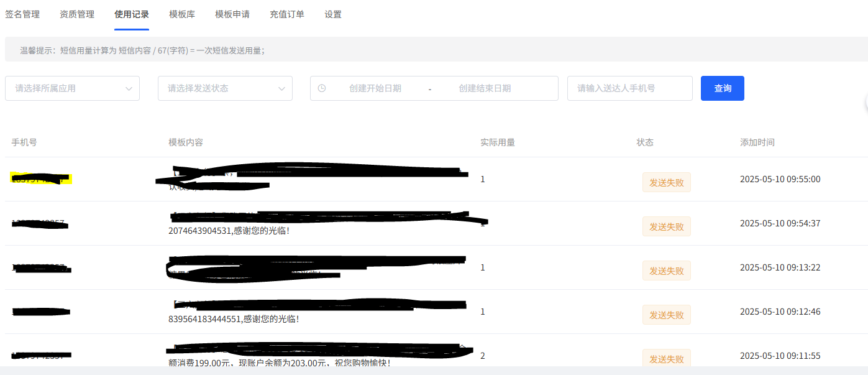The width and height of the screenshot is (868, 375).
Task: Select timestamp 2025-05-10 09:54:37
Action: tap(780, 223)
